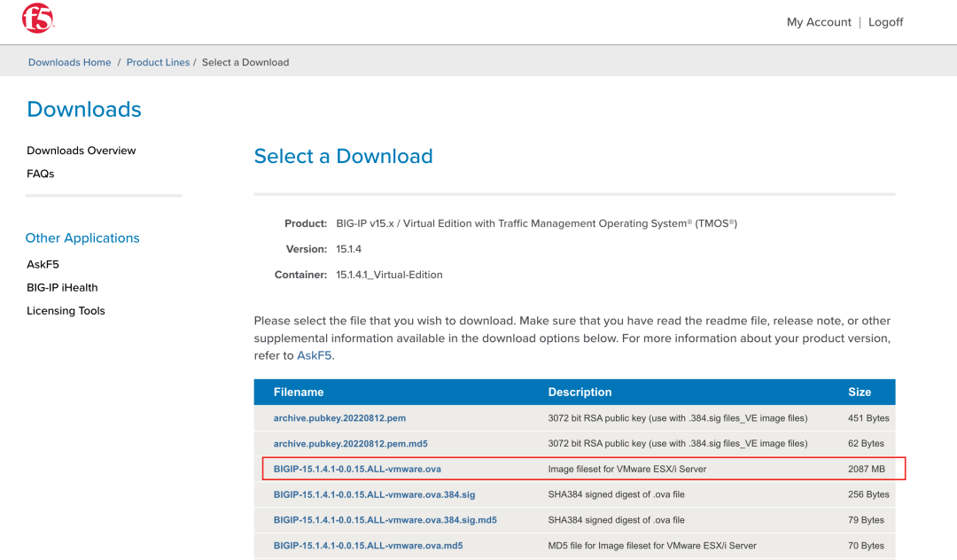Click the BIG-IP v15.x product value
Image resolution: width=957 pixels, height=560 pixels.
click(x=536, y=223)
